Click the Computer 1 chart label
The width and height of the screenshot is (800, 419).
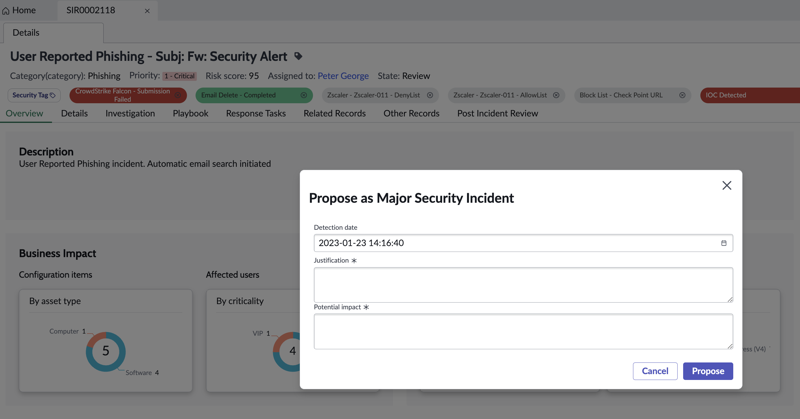[67, 331]
